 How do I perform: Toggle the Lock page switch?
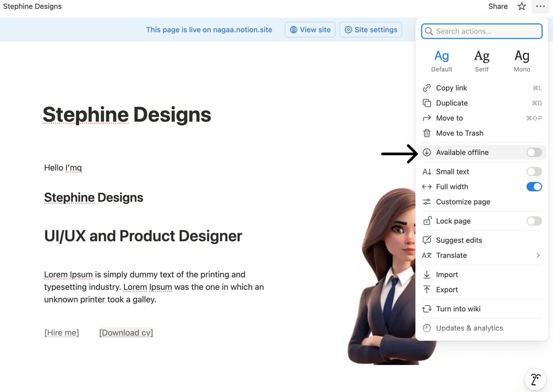click(x=534, y=221)
